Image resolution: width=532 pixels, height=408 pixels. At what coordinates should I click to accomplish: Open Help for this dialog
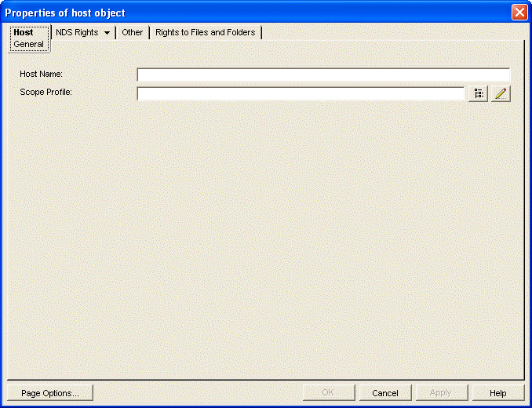[498, 393]
